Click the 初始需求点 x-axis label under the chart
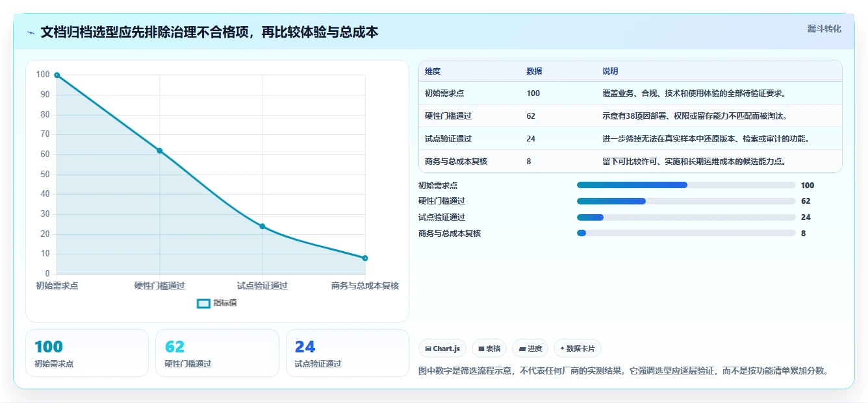Image resolution: width=868 pixels, height=403 pixels. pyautogui.click(x=57, y=286)
